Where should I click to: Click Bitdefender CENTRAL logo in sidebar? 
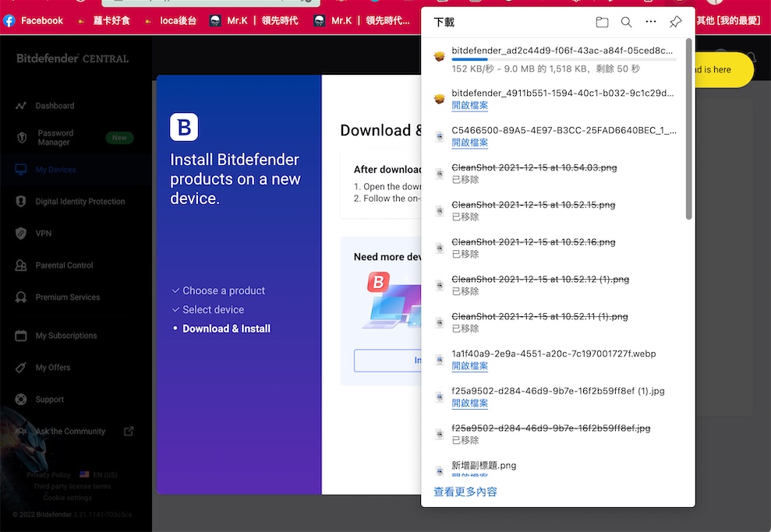click(x=73, y=58)
